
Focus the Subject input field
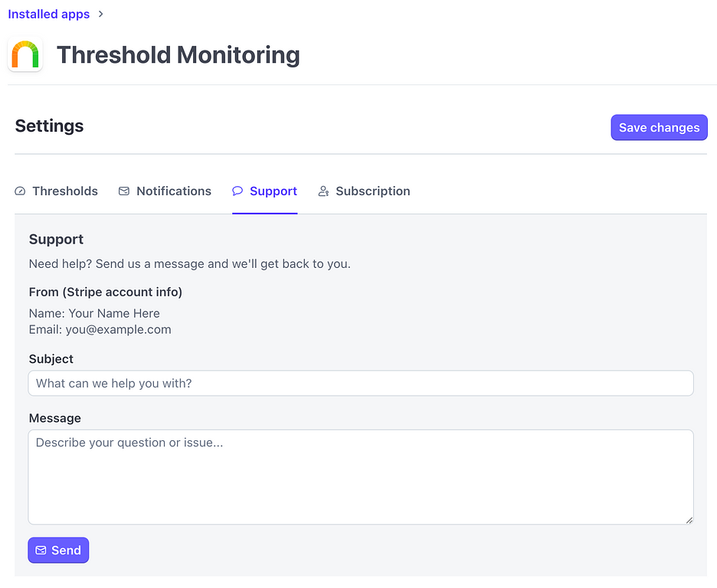pos(360,384)
